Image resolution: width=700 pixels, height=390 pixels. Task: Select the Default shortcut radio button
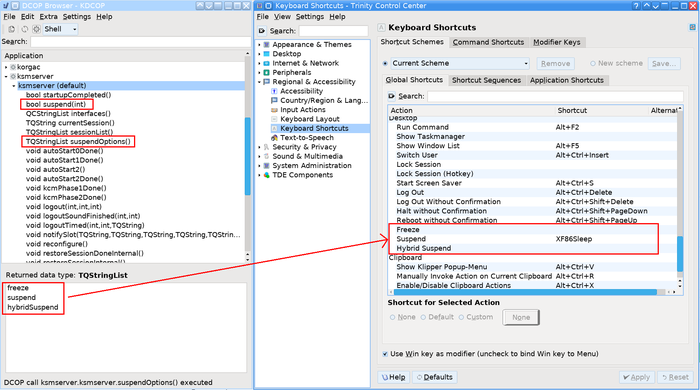point(423,317)
